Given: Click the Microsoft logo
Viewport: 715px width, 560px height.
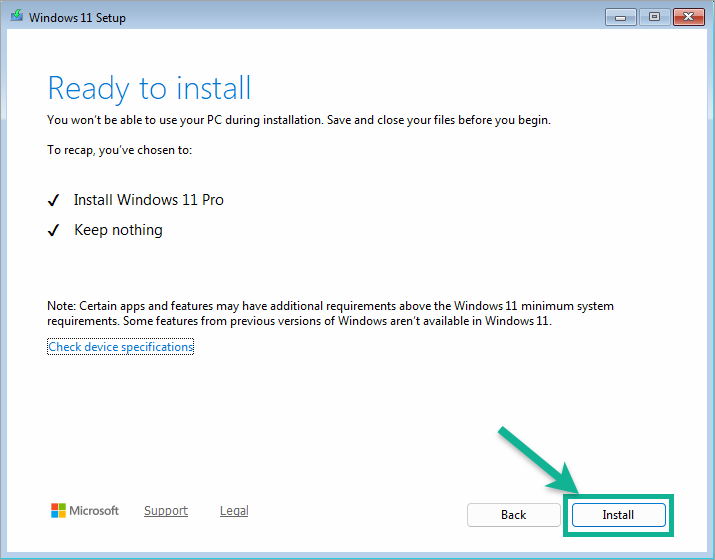Looking at the screenshot, I should click(85, 511).
